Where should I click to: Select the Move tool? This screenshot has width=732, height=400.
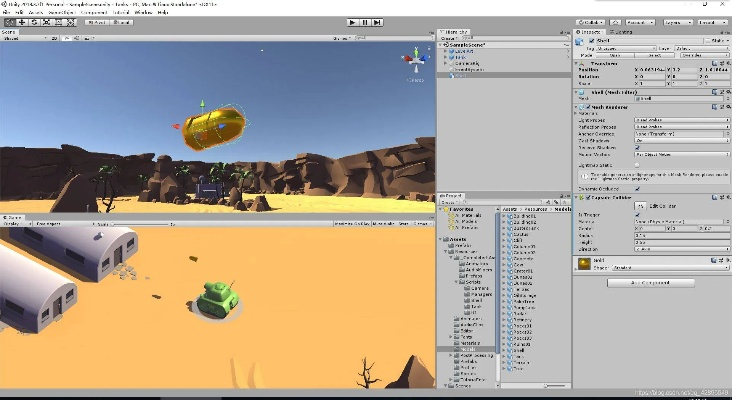pos(21,21)
